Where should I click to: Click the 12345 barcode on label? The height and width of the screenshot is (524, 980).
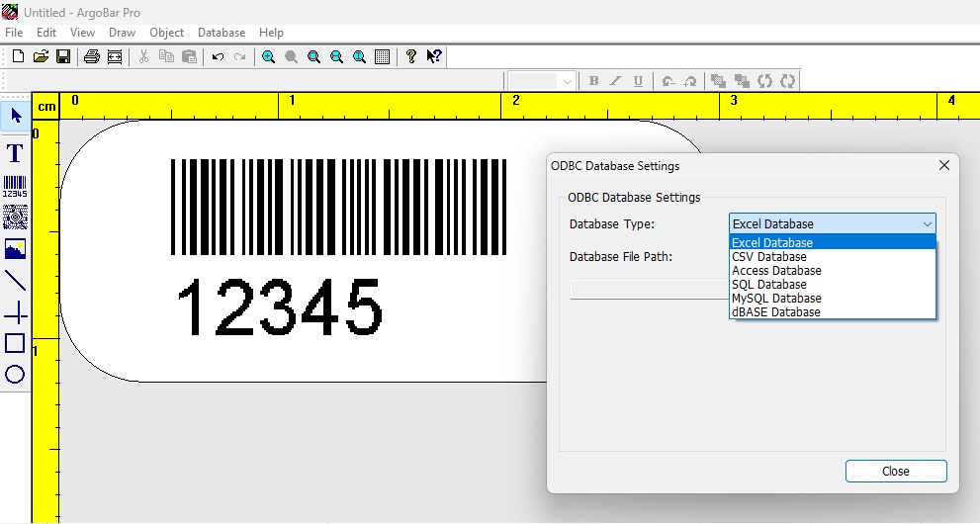[x=338, y=247]
